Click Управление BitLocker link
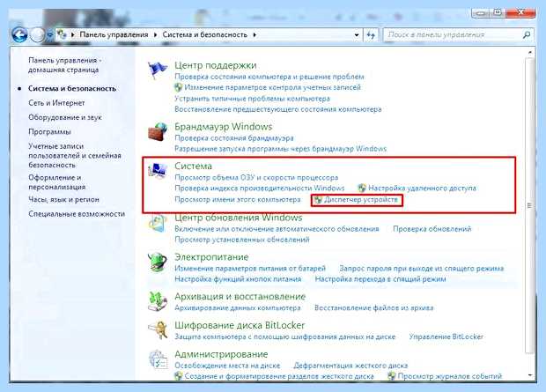This screenshot has width=546, height=392. (x=446, y=337)
